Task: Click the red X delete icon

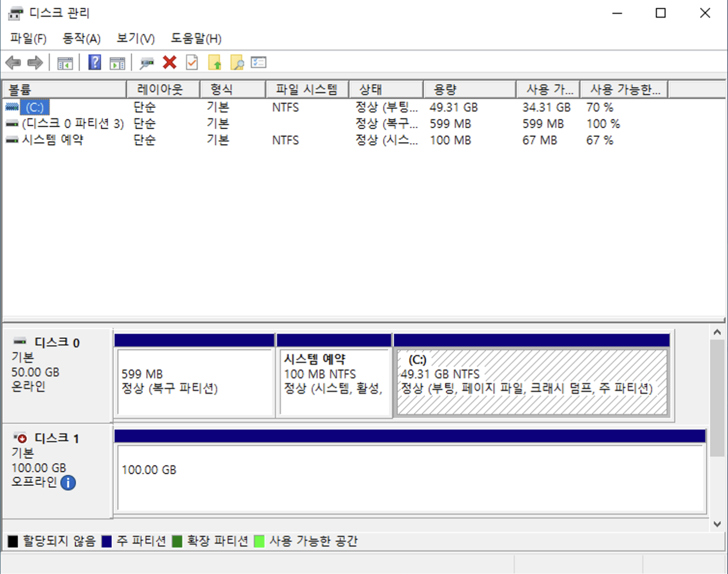Action: tap(169, 62)
